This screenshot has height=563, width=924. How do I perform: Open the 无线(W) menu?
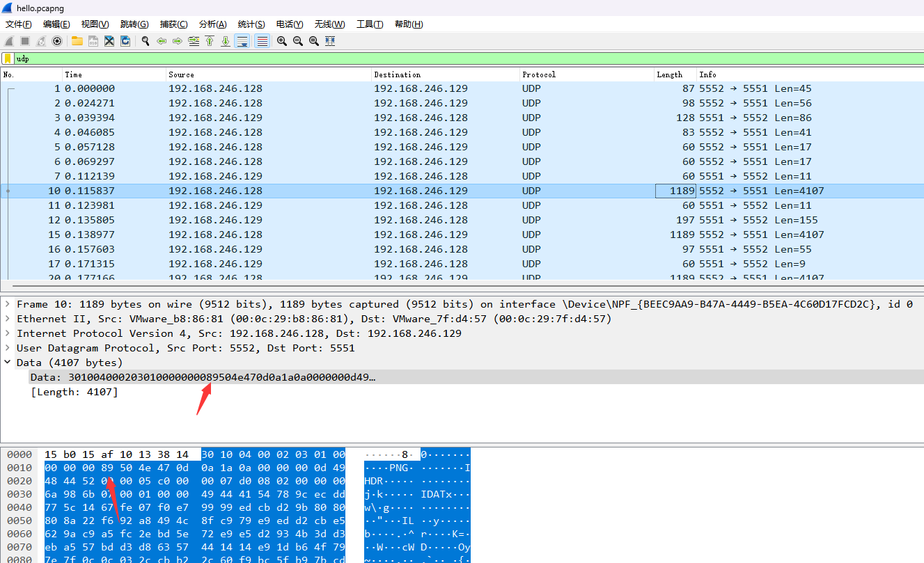tap(329, 24)
